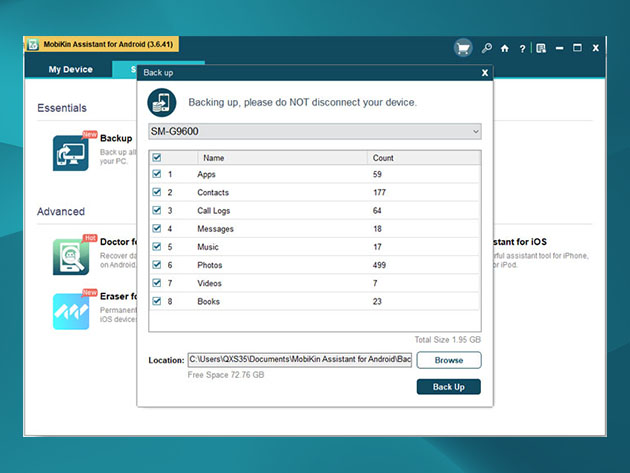Uncheck the Books checkbox
Screen dimensions: 630x473
pyautogui.click(x=157, y=301)
